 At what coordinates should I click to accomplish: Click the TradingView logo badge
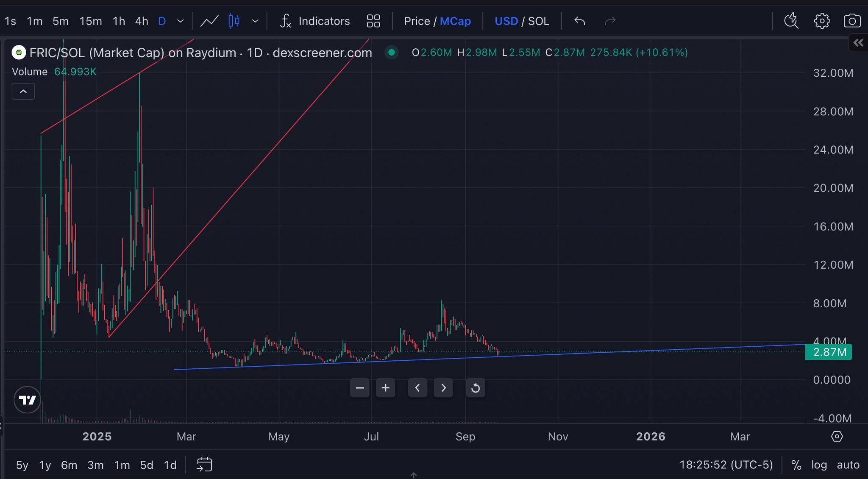pos(28,400)
